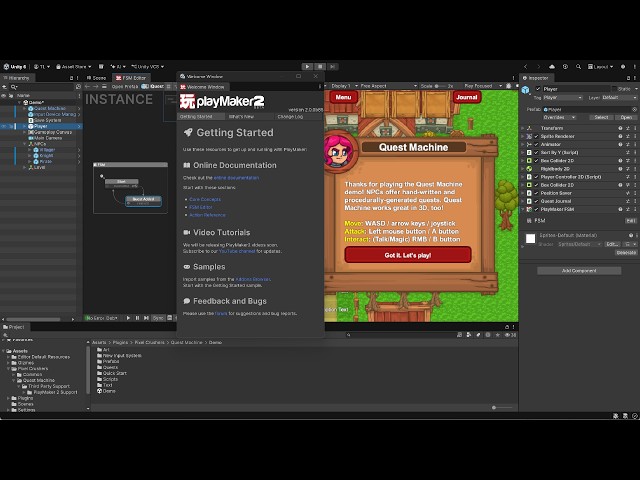Toggle the Static checkbox in Inspector
The height and width of the screenshot is (480, 640).
coord(614,89)
